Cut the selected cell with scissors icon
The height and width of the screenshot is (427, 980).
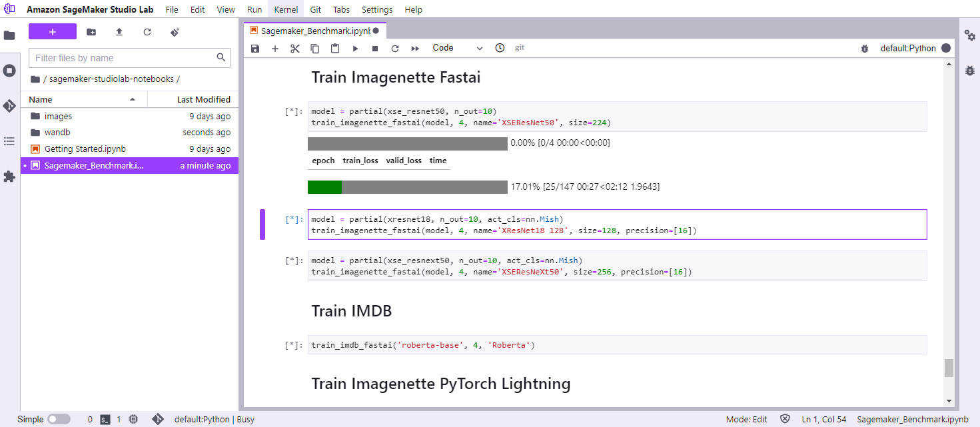pyautogui.click(x=295, y=49)
